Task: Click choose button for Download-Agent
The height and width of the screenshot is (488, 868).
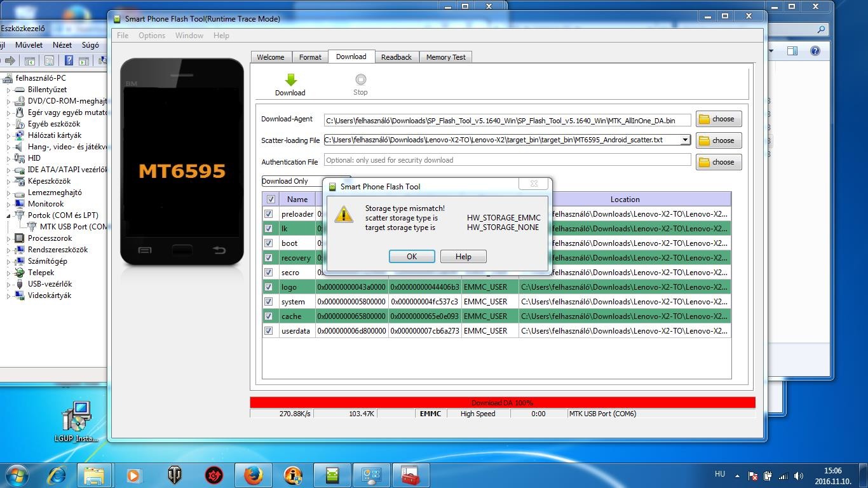Action: tap(719, 119)
